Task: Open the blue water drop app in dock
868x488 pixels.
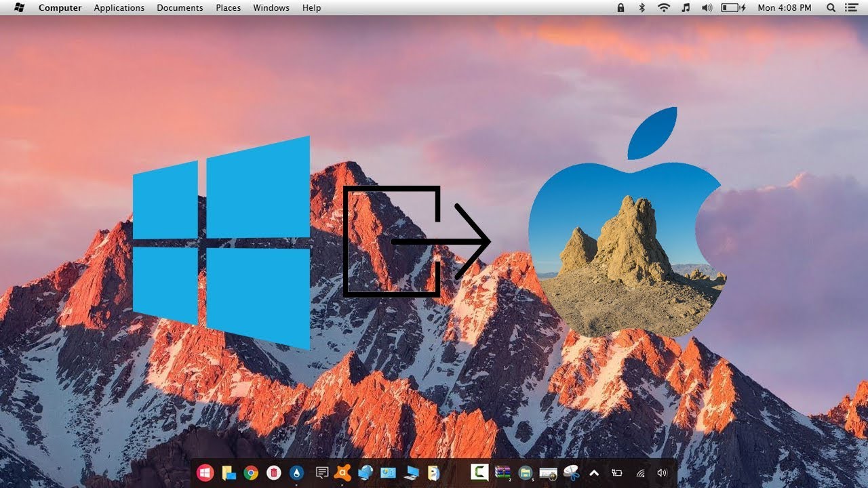Action: (x=296, y=472)
